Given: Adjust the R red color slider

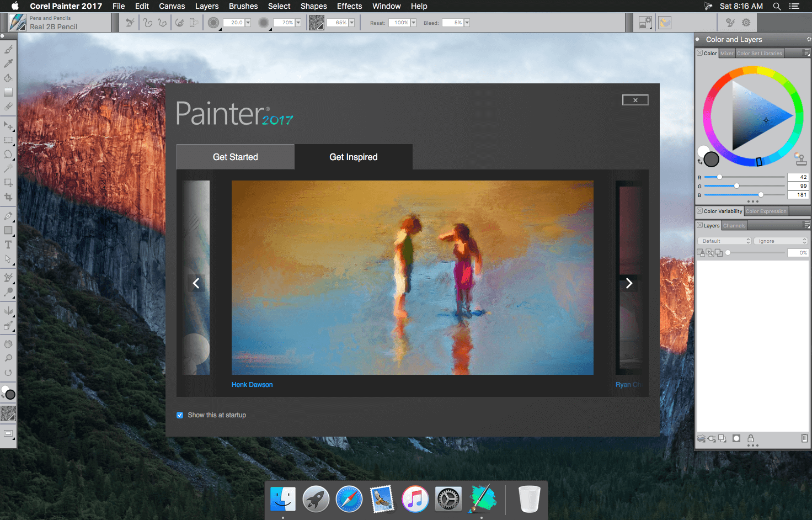Looking at the screenshot, I should pos(745,177).
